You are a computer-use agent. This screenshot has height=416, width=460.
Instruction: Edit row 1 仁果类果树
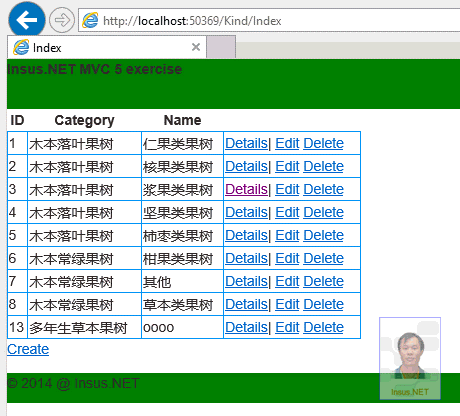pos(287,143)
